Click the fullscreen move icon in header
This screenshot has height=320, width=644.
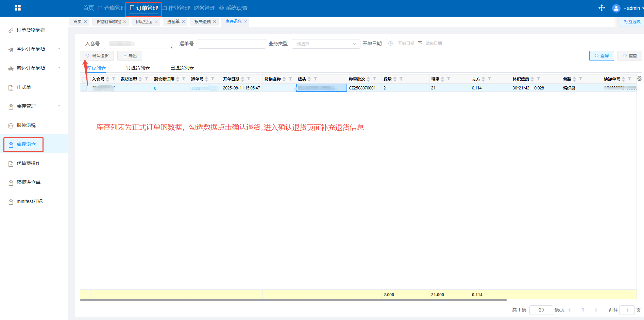pyautogui.click(x=601, y=8)
